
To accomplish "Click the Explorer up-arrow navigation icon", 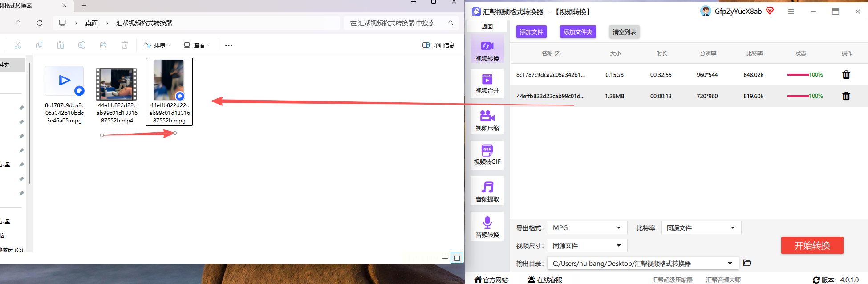I will click(18, 23).
